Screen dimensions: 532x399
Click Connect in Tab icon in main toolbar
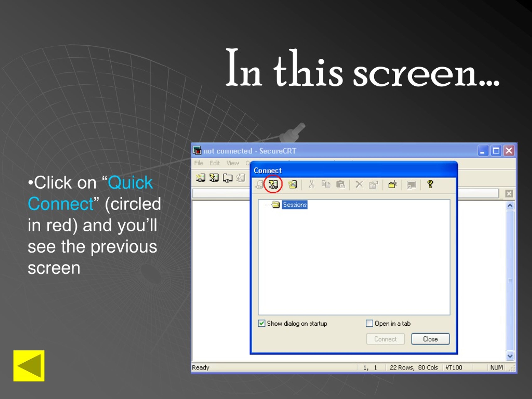point(227,178)
